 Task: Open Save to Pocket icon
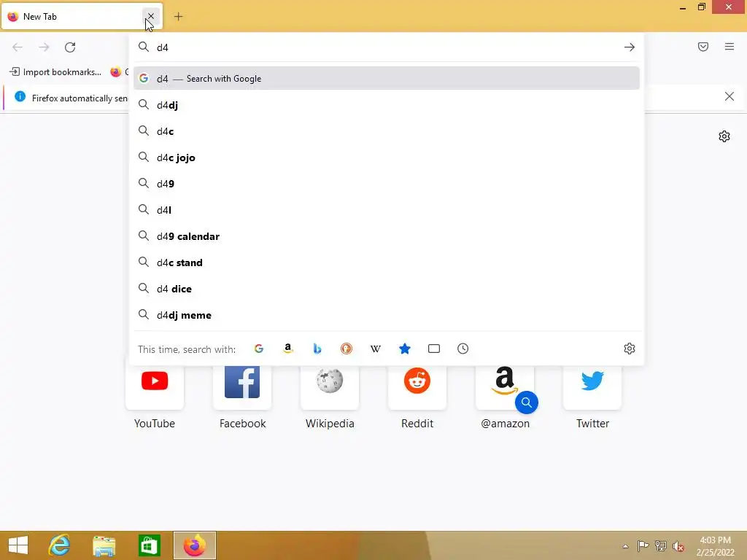click(703, 47)
